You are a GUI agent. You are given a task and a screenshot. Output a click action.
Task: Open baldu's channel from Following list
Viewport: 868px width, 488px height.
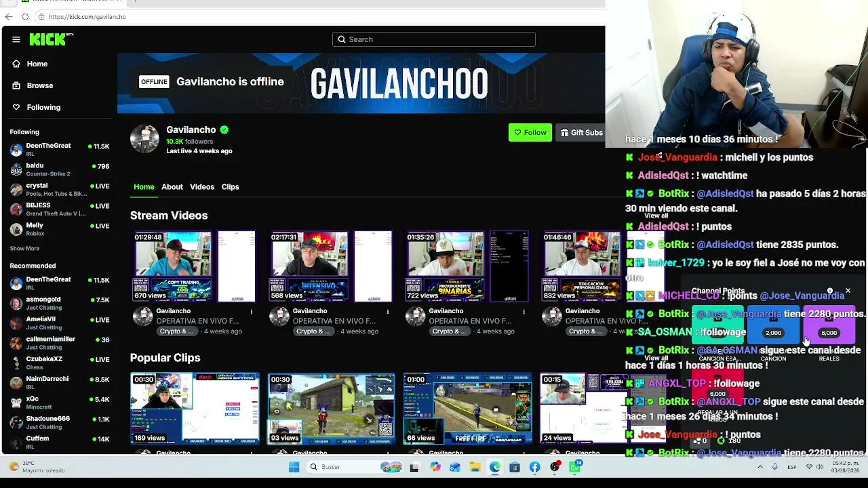point(60,169)
